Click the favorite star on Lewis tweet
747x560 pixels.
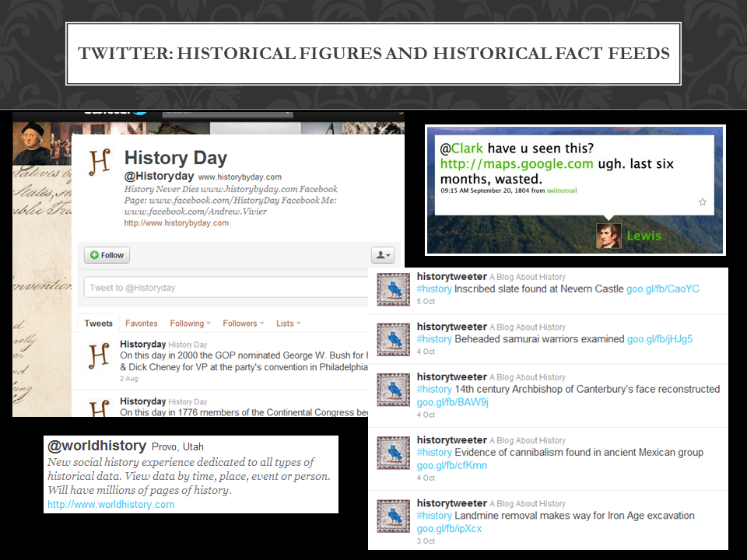(x=703, y=201)
